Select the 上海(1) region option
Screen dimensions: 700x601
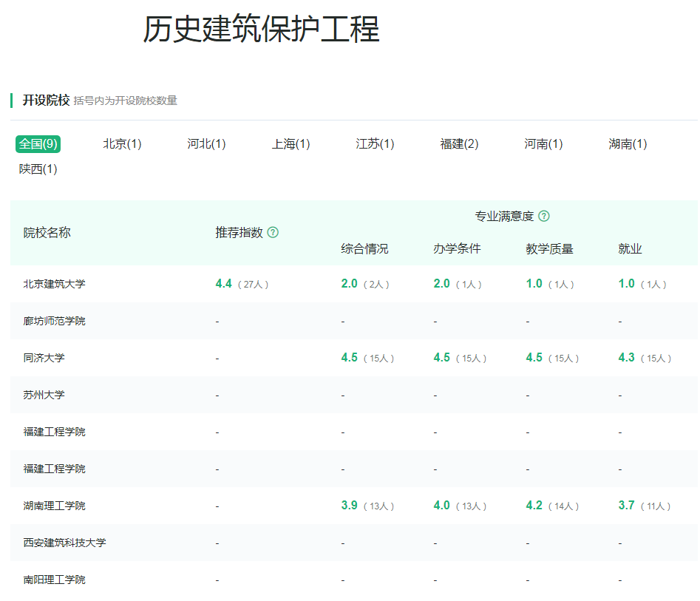pos(290,144)
